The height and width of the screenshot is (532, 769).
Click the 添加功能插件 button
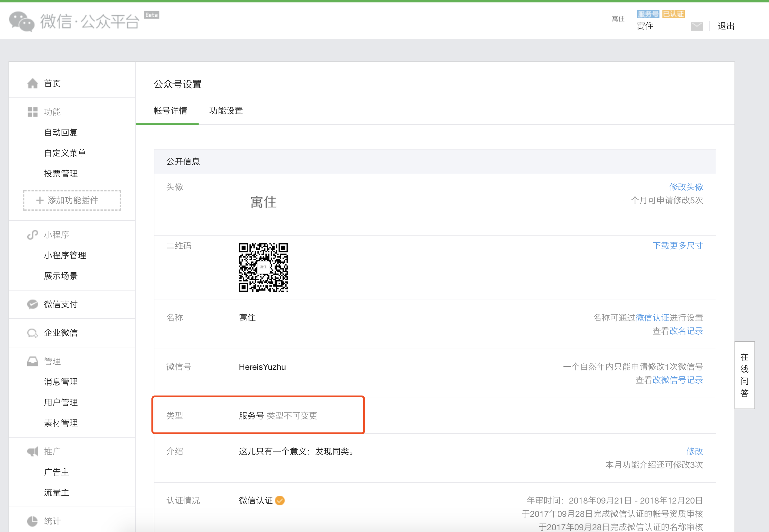tap(72, 200)
